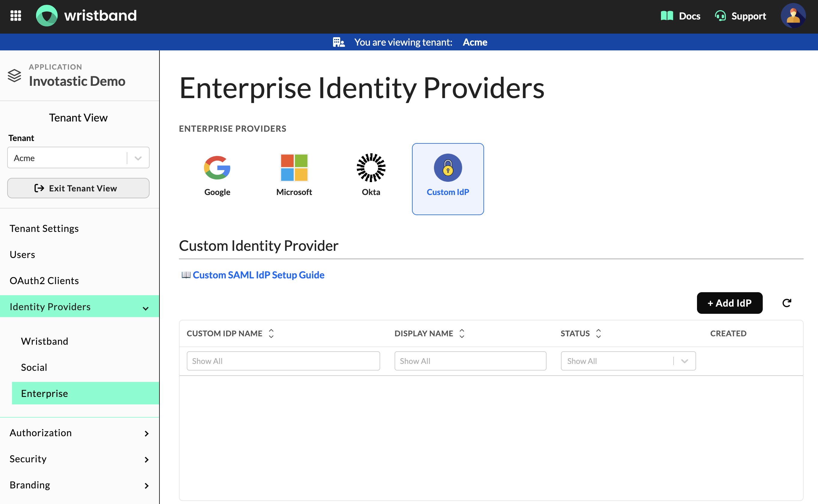Screen dimensions: 818x504
Task: Click the Docs link text
Action: (689, 16)
